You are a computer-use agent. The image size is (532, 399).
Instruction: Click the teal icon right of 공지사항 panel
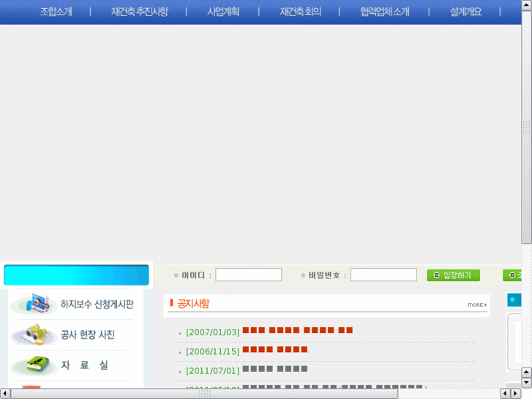[x=514, y=300]
